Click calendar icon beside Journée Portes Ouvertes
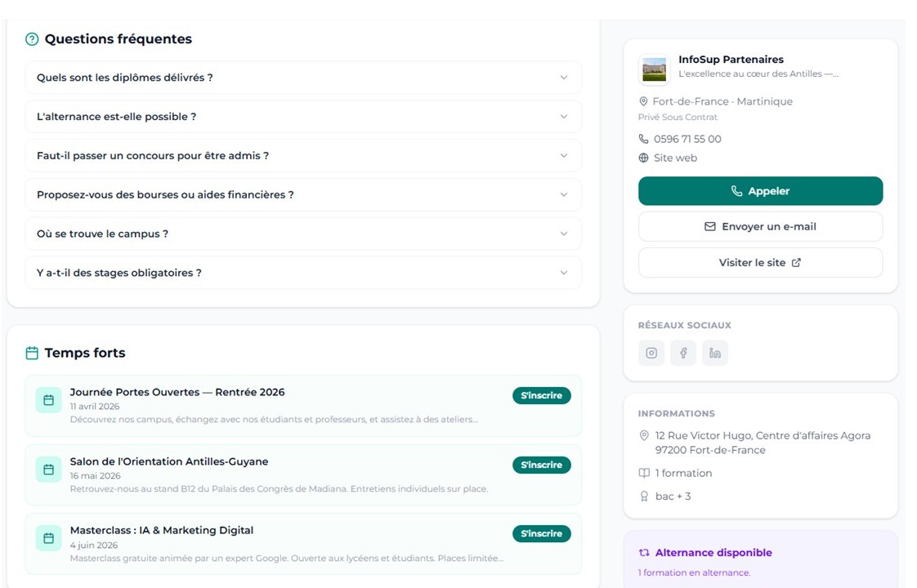Screen dimensions: 917x588 (x=48, y=400)
